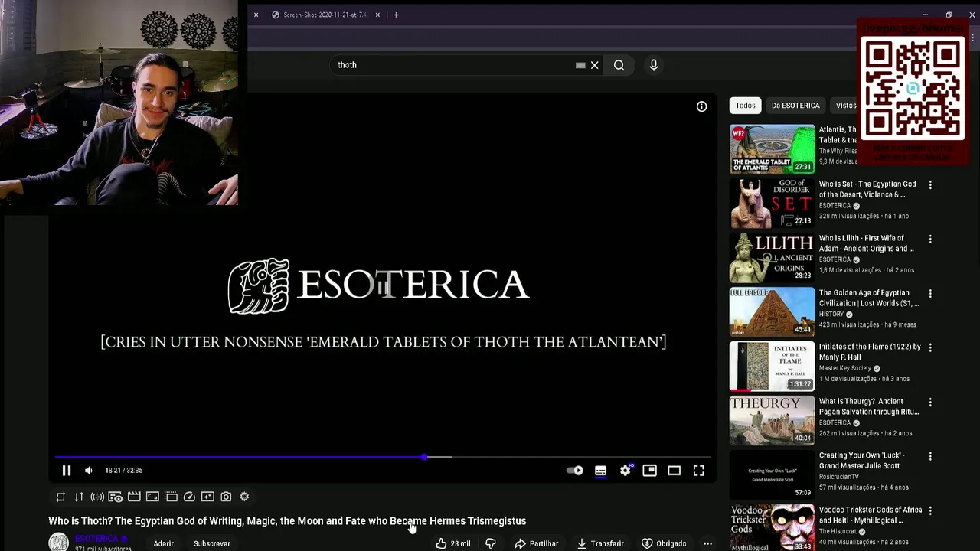Open the playback speed gauge icon

click(189, 497)
